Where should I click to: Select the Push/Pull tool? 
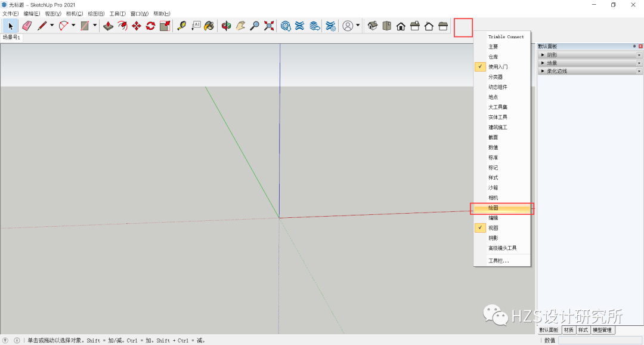(x=108, y=26)
